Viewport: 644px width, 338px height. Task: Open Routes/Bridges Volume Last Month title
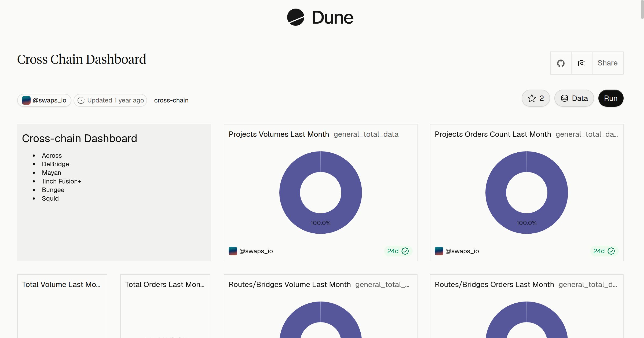pyautogui.click(x=290, y=284)
